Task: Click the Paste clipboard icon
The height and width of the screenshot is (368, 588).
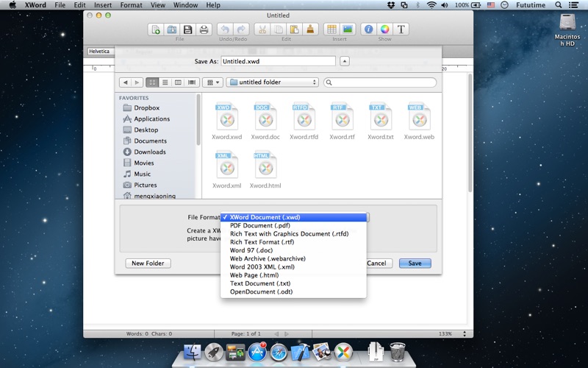Action: click(295, 29)
